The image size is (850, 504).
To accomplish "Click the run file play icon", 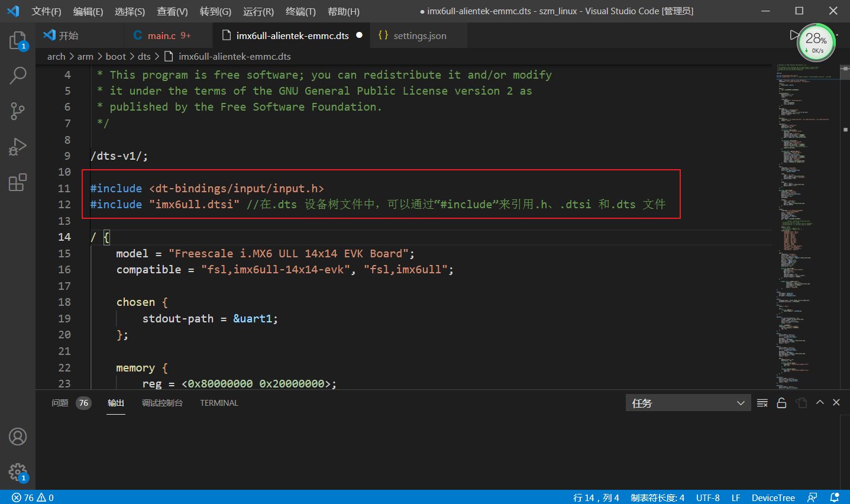I will click(794, 35).
